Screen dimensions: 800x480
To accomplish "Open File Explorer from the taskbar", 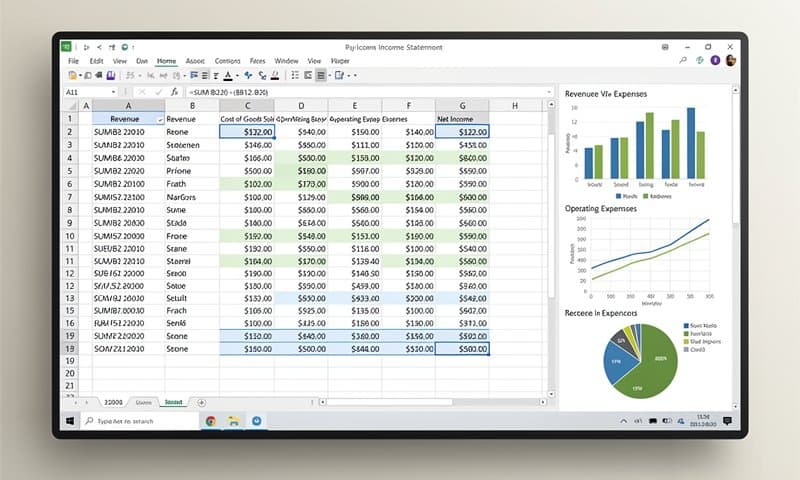I will point(234,421).
